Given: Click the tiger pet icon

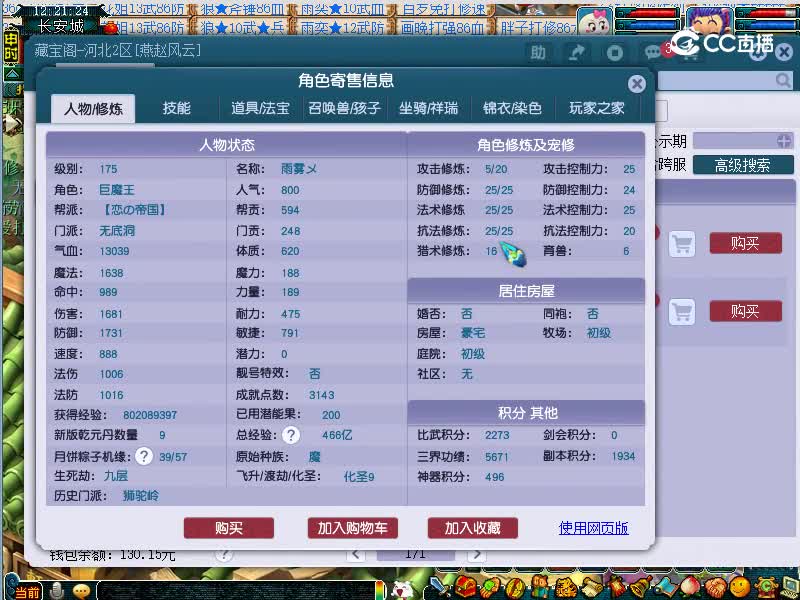Looking at the screenshot, I should pyautogui.click(x=566, y=587).
